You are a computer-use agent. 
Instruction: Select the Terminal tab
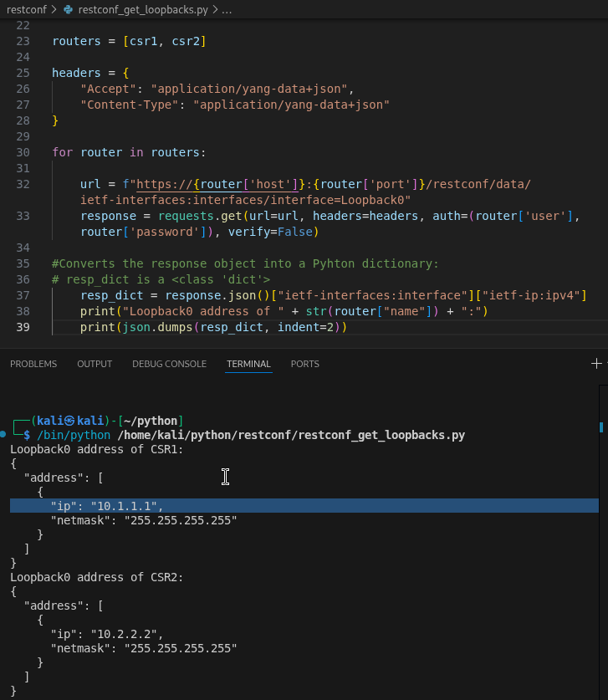click(x=248, y=364)
